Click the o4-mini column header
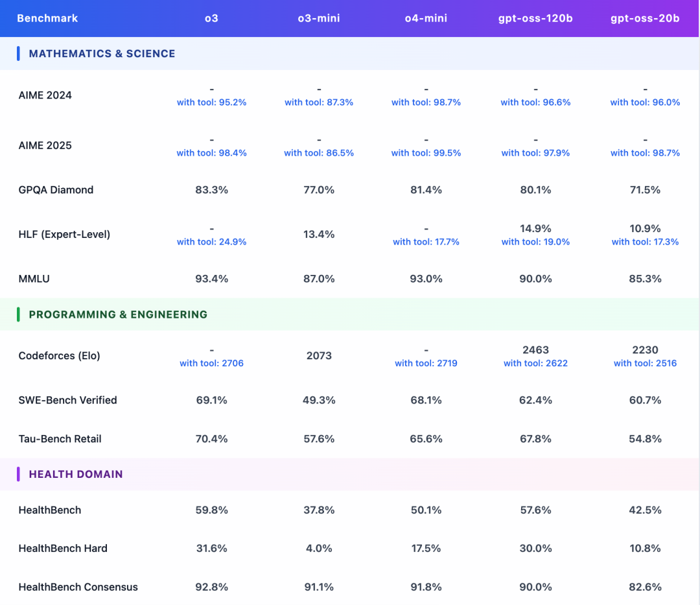Screen dimensions: 700x605 [426, 18]
